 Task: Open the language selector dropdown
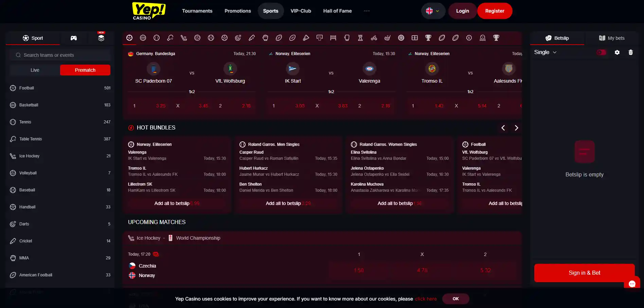[433, 11]
